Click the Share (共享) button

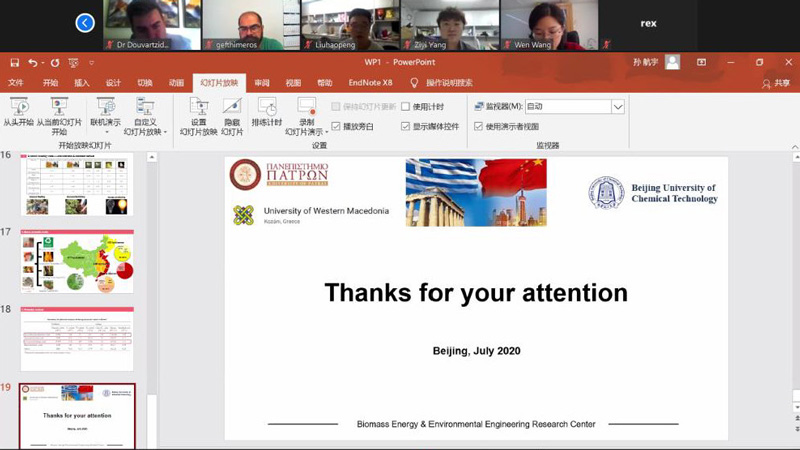coord(776,83)
